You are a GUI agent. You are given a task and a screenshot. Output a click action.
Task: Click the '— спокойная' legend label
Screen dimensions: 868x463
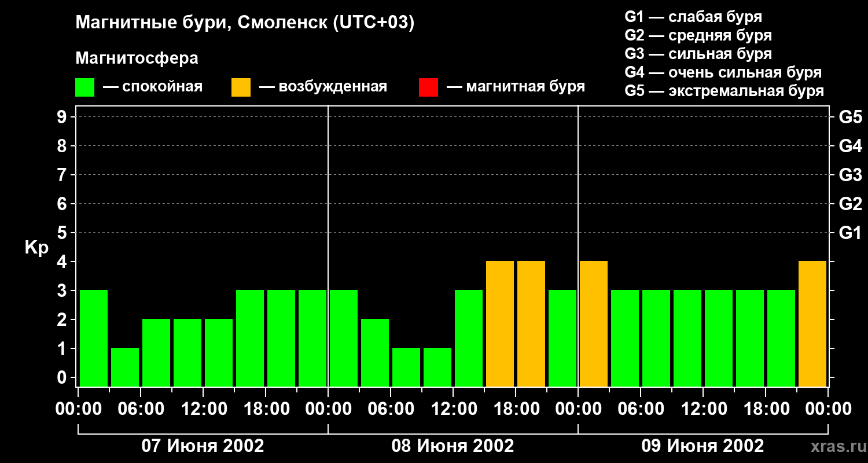click(153, 87)
